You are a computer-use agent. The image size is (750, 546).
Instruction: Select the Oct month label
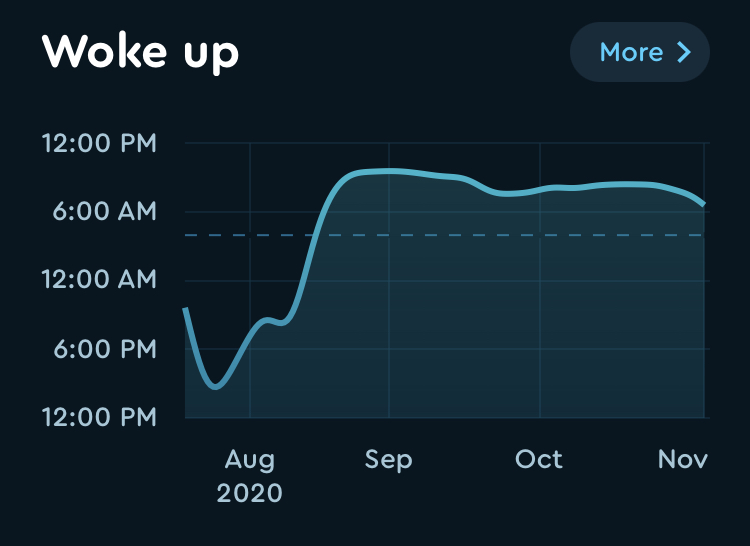[539, 459]
